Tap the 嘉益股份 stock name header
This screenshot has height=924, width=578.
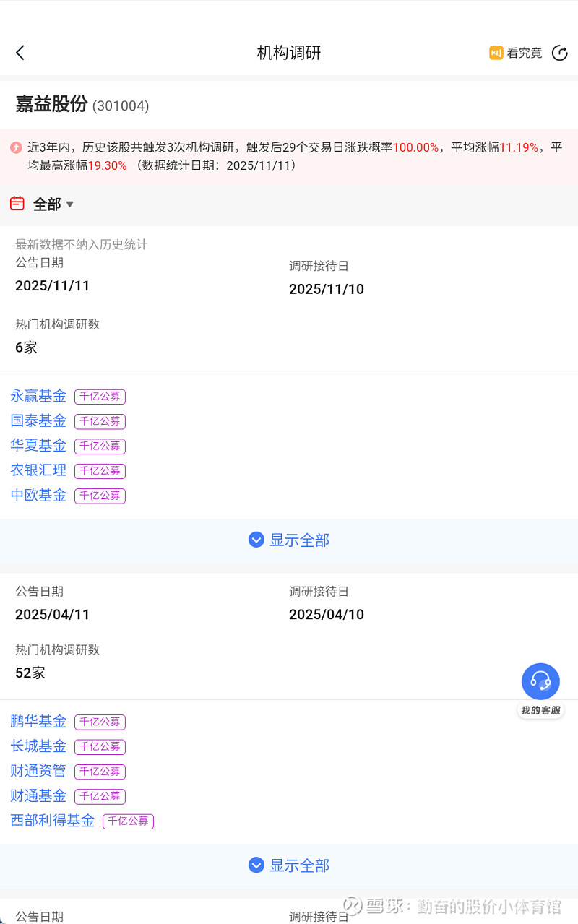coord(51,105)
